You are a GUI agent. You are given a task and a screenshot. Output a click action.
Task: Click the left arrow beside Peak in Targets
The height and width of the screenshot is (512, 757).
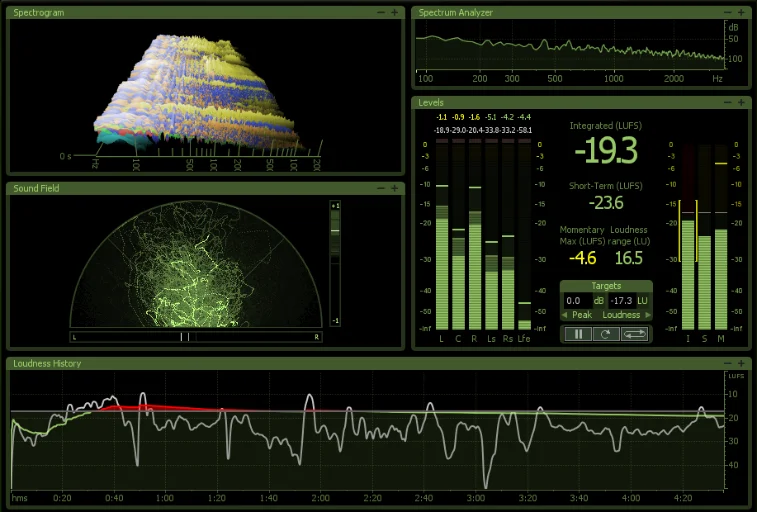[564, 315]
